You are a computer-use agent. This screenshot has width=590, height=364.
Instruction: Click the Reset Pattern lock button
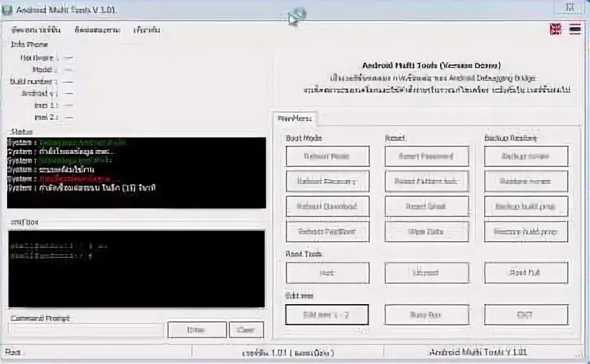(426, 181)
